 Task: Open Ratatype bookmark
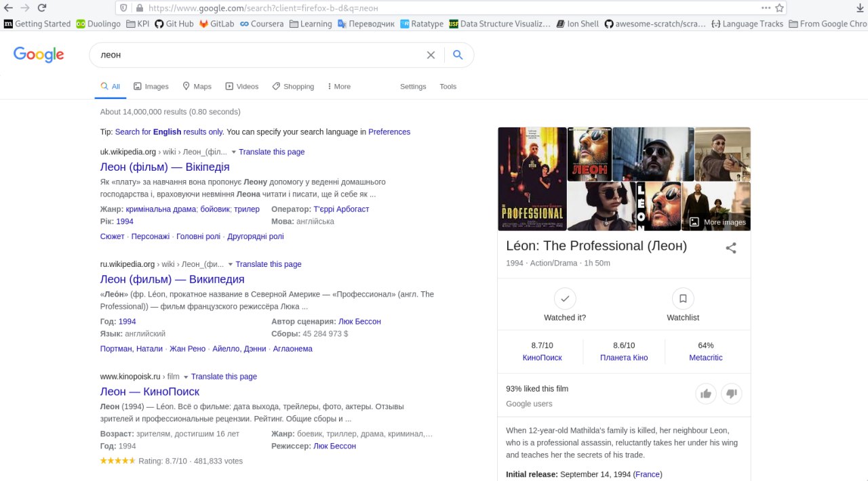422,24
